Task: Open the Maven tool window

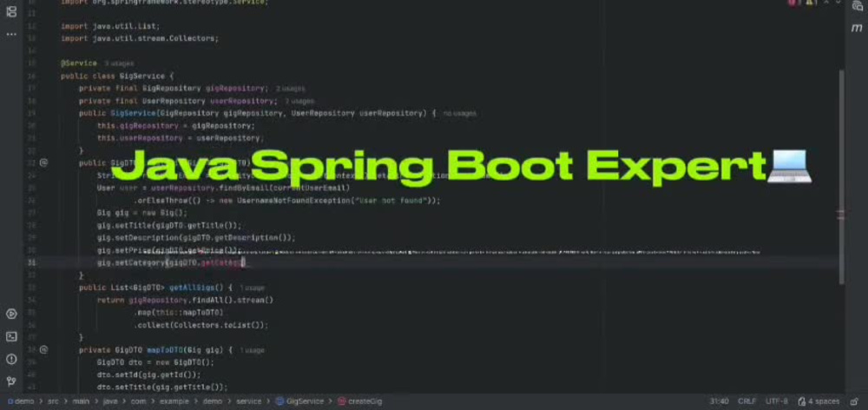Action: (858, 29)
